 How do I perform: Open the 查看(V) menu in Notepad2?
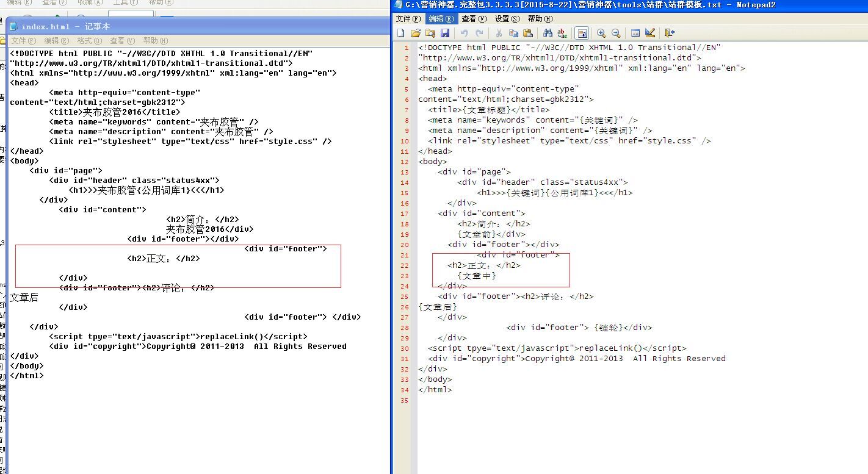pos(474,19)
